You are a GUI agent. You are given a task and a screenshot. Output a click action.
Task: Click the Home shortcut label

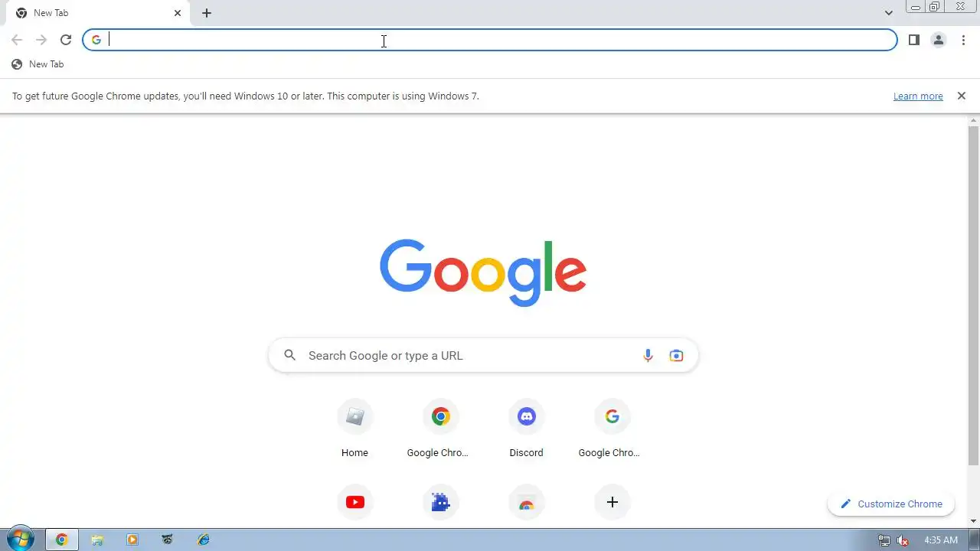coord(354,453)
